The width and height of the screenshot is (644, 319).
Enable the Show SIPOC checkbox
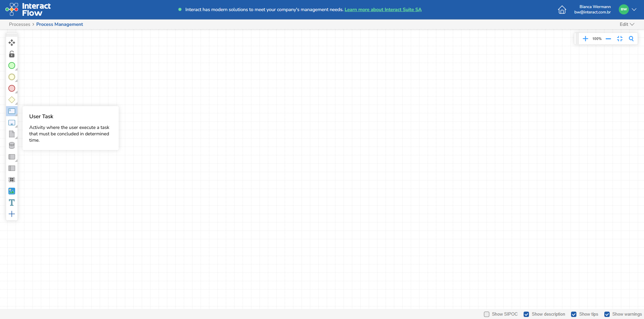point(487,314)
